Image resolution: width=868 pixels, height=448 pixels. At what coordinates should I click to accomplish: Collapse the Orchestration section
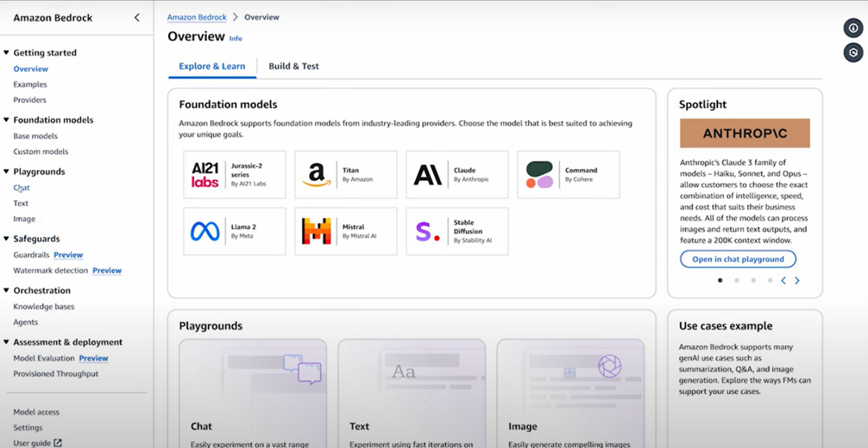(x=6, y=290)
